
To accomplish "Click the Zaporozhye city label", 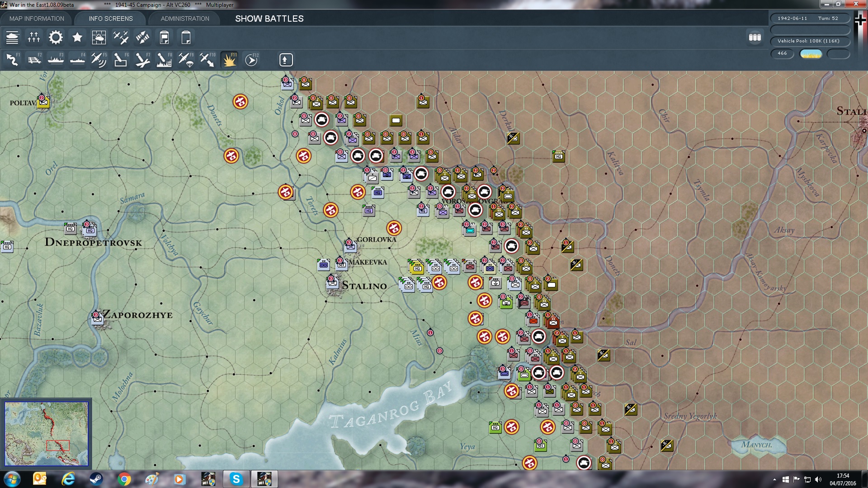I will (x=138, y=315).
